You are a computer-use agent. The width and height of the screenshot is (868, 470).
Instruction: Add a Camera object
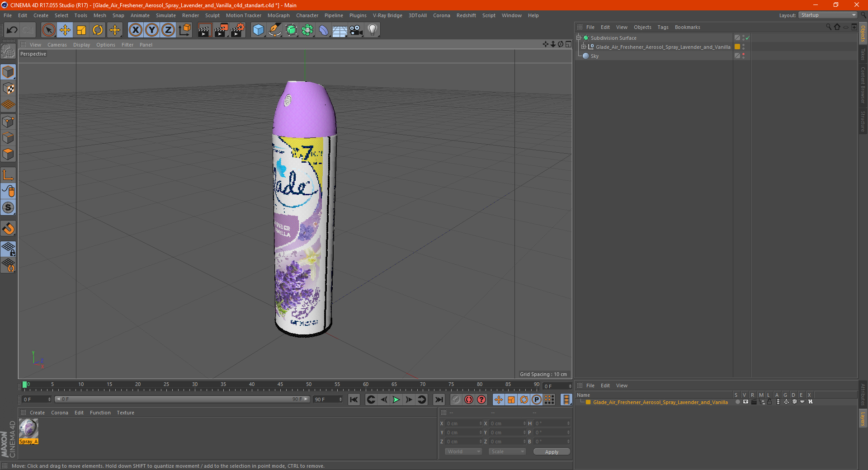click(356, 30)
